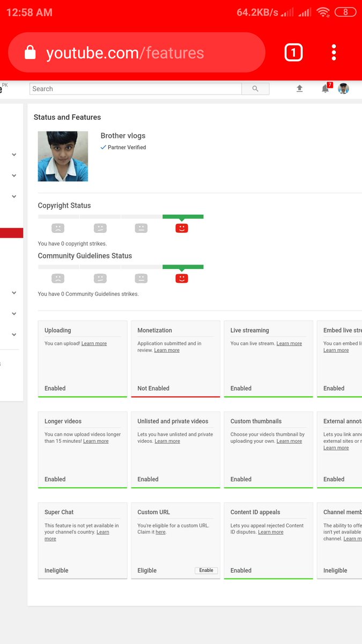This screenshot has width=362, height=644.
Task: Open the account avatar menu
Action: pos(344,89)
